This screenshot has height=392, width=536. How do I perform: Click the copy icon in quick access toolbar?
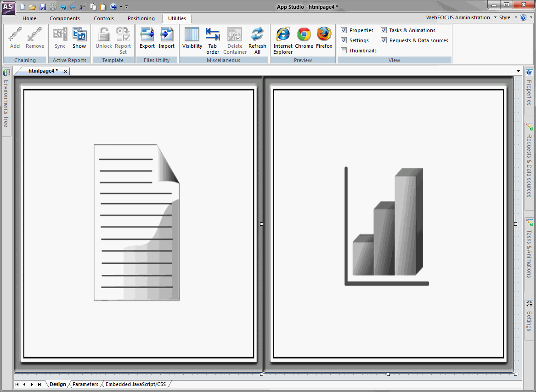tap(93, 7)
